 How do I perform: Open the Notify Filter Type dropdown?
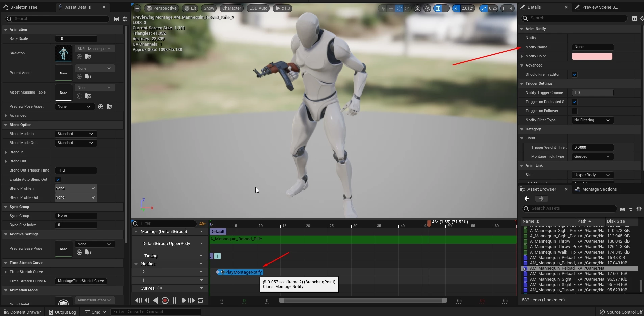tap(592, 120)
